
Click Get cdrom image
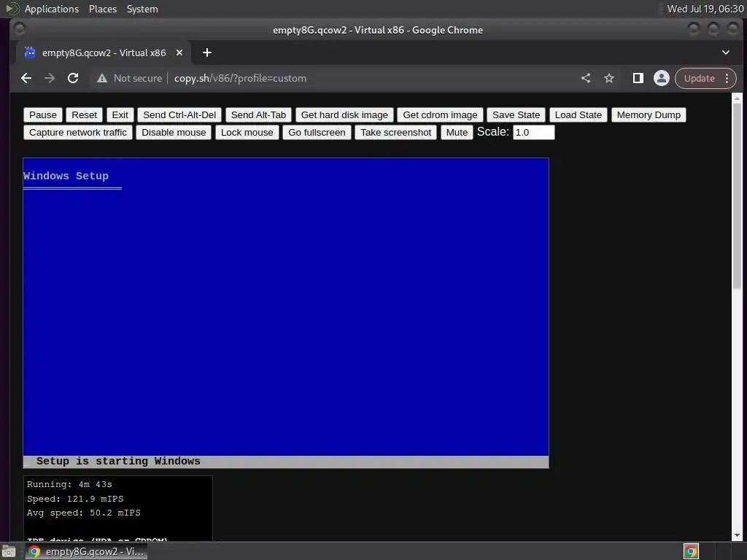(x=440, y=114)
